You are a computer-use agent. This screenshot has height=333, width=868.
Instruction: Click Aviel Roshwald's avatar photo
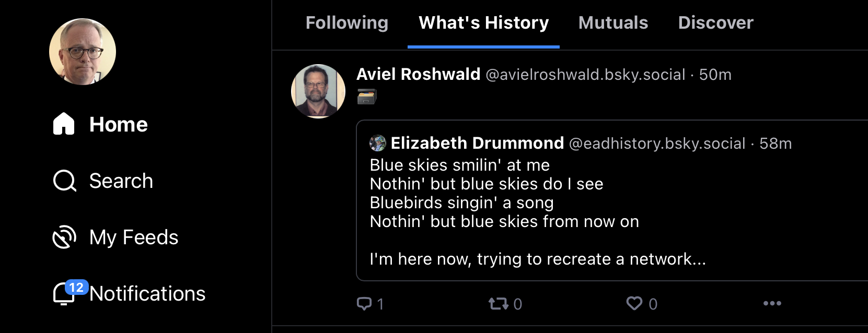[318, 91]
